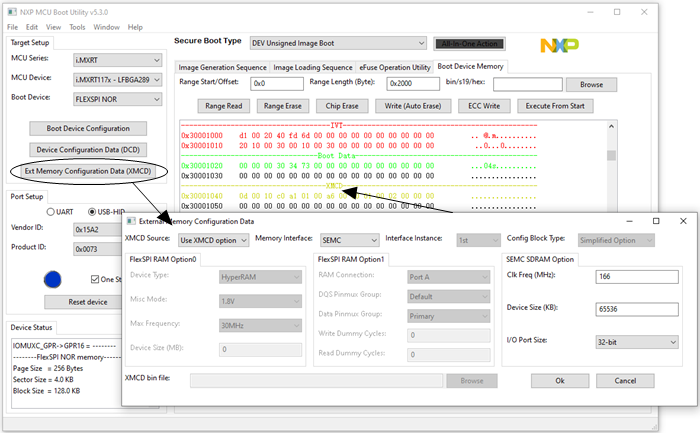Open the File menu
This screenshot has width=700, height=433.
(12, 27)
